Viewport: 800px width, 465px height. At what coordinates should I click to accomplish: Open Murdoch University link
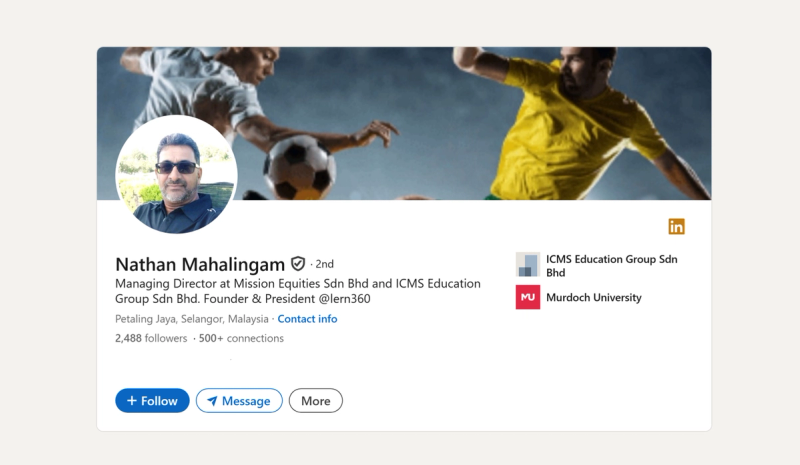point(594,298)
